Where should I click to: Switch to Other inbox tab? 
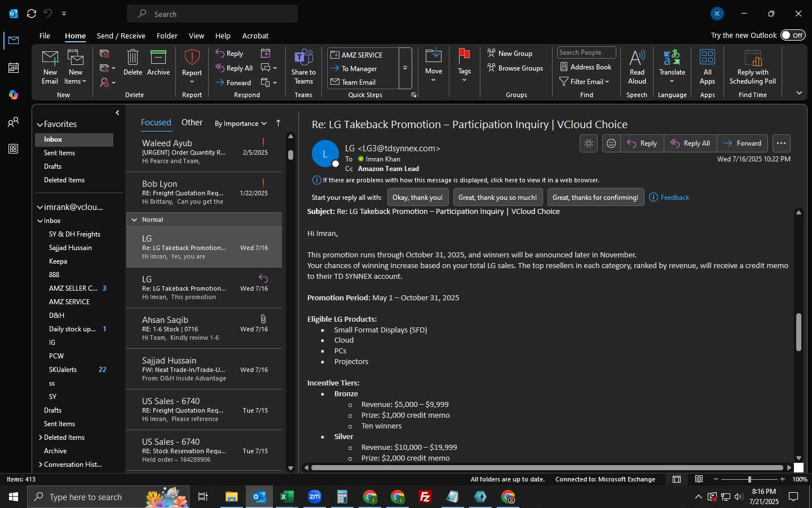[192, 122]
